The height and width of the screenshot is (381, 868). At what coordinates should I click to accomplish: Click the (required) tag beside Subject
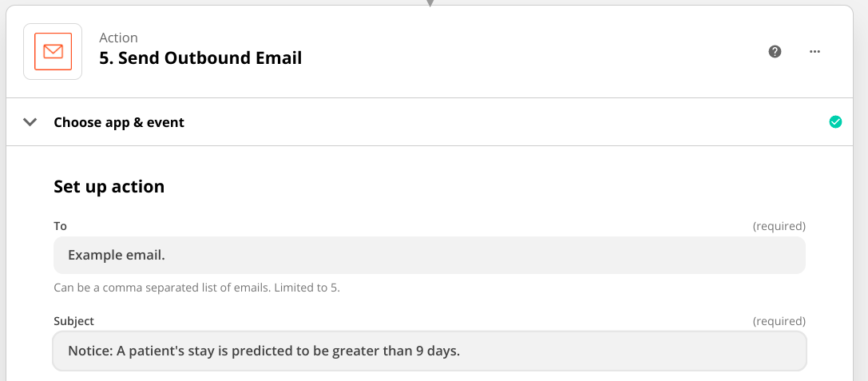click(779, 321)
